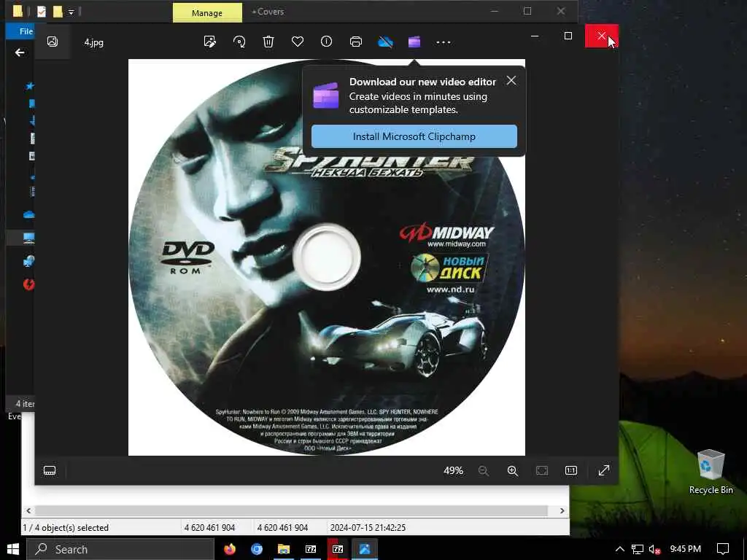Open the See more three-dots menu
The width and height of the screenshot is (747, 560).
click(x=443, y=42)
